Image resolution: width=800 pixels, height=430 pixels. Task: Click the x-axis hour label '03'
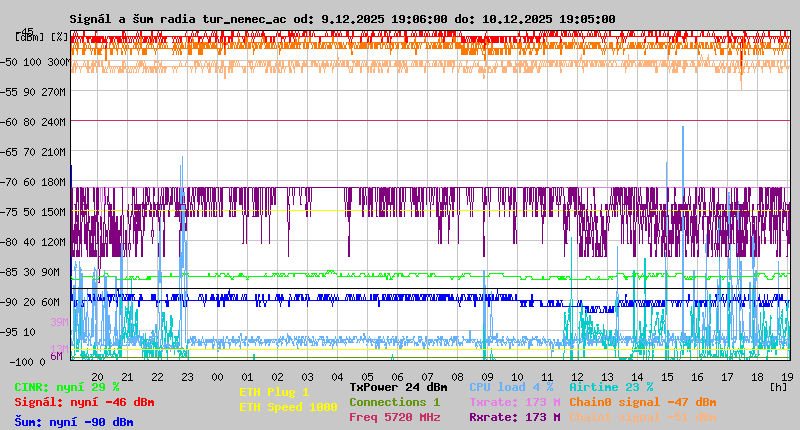[x=308, y=377]
